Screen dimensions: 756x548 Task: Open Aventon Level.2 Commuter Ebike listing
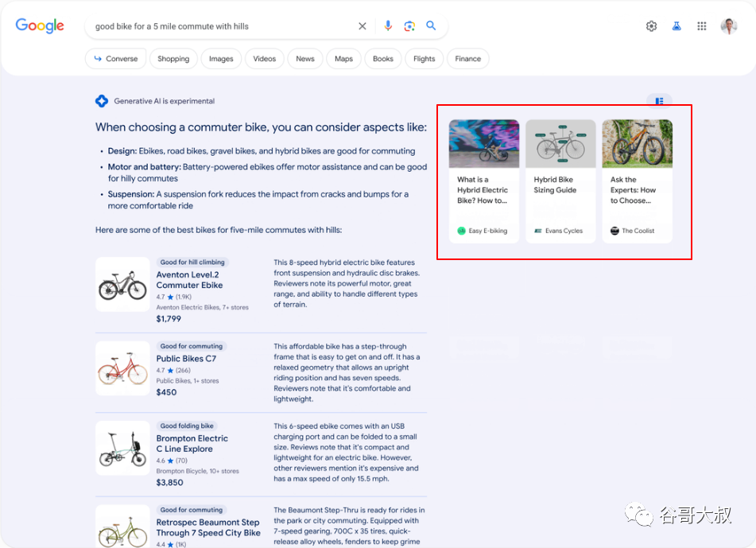[189, 280]
